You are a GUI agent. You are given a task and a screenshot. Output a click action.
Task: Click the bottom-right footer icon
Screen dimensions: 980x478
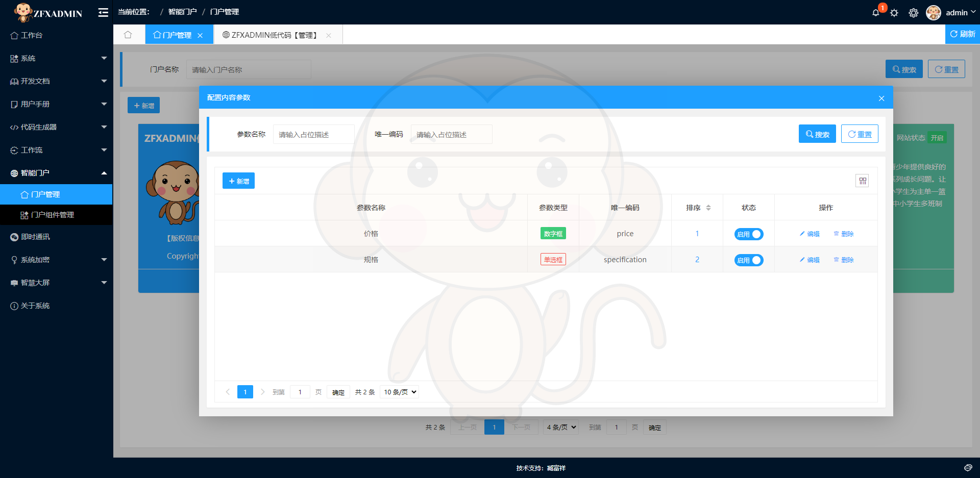pos(968,468)
